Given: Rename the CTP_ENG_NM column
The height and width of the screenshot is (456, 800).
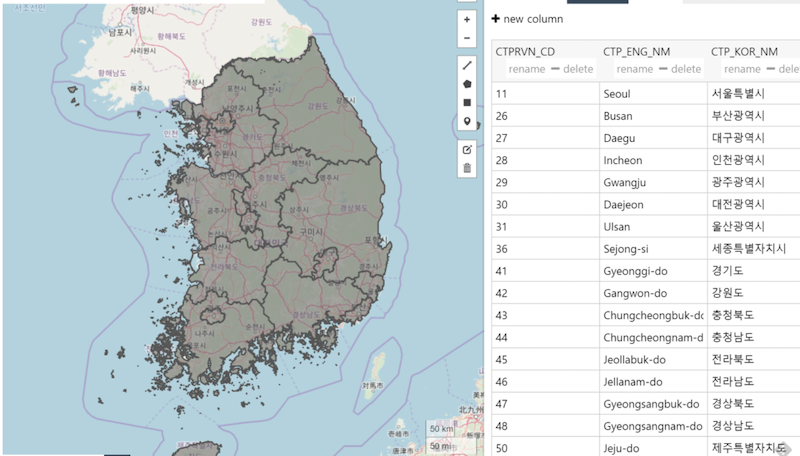Looking at the screenshot, I should (635, 69).
